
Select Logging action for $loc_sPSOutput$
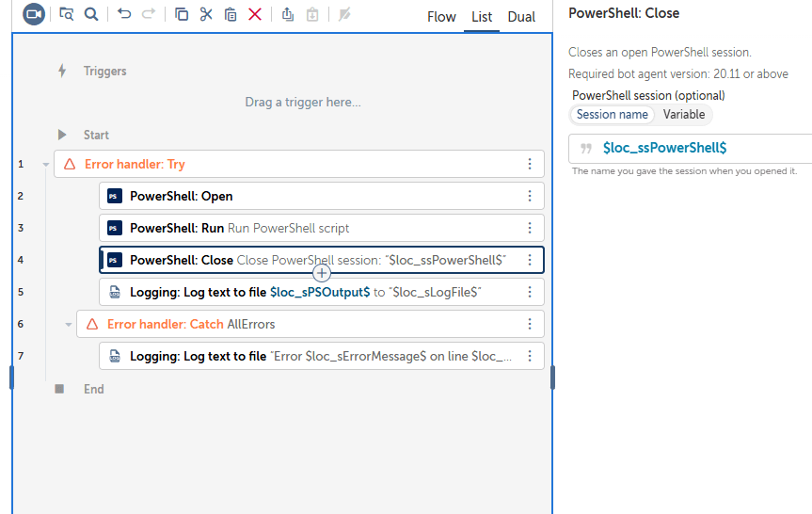point(322,292)
